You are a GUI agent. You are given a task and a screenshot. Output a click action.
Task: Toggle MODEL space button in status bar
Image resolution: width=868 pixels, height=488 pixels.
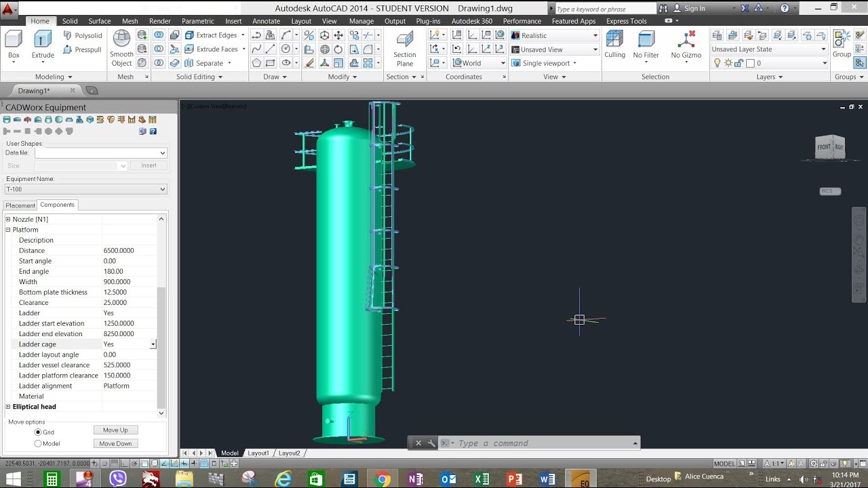[x=724, y=464]
